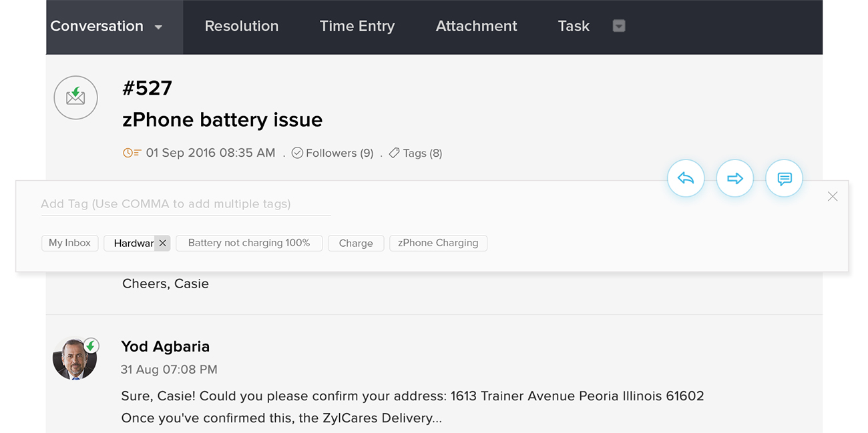The height and width of the screenshot is (433, 868).
Task: Click the reply arrow icon
Action: 686,178
